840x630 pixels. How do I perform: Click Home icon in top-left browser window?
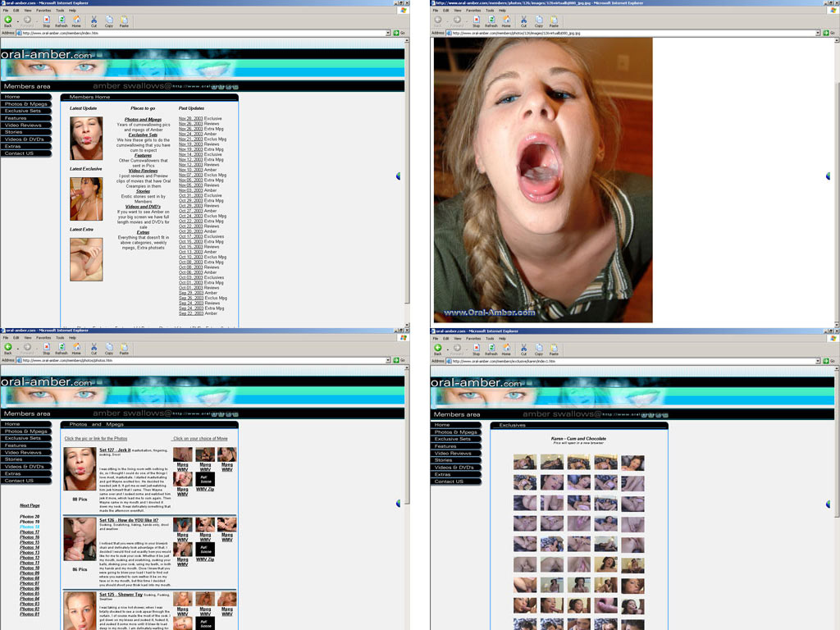pos(76,21)
